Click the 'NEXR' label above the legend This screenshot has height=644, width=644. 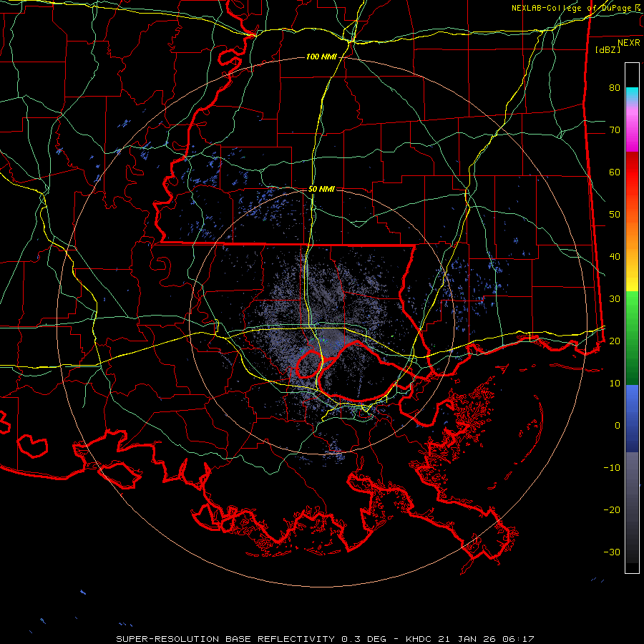629,43
